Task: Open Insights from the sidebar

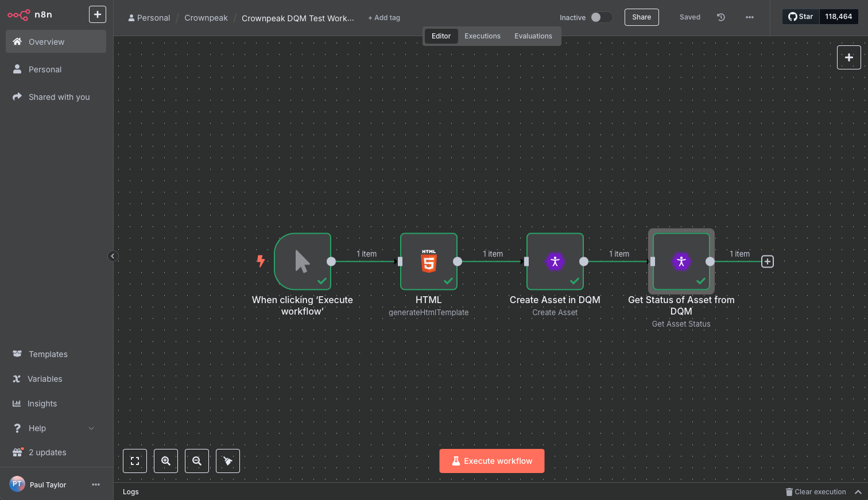Action: pos(56,404)
